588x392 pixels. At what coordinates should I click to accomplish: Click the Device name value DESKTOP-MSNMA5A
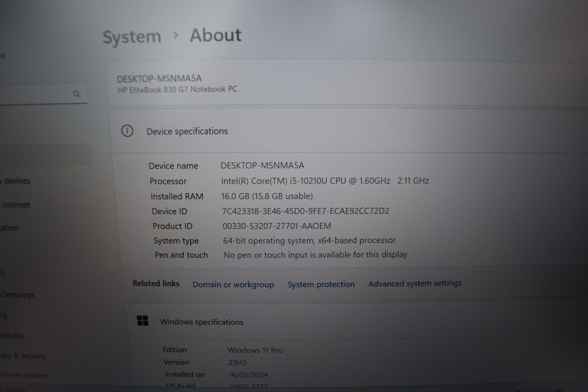262,166
